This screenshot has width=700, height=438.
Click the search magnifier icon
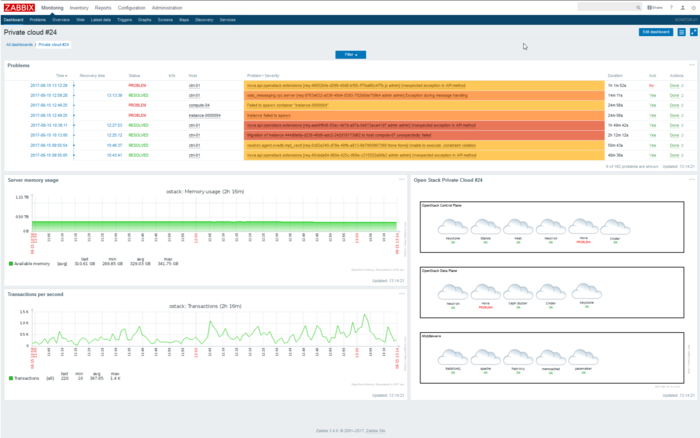636,7
